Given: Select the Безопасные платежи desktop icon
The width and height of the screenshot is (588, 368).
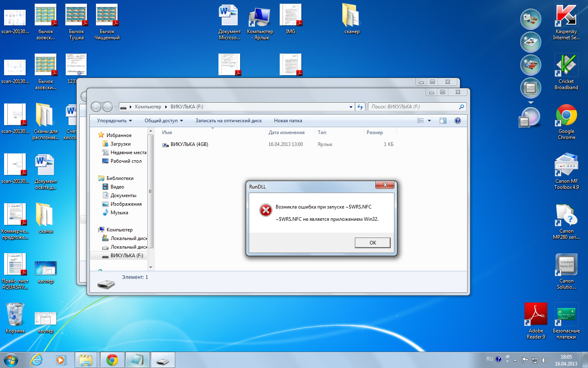Looking at the screenshot, I should (566, 321).
